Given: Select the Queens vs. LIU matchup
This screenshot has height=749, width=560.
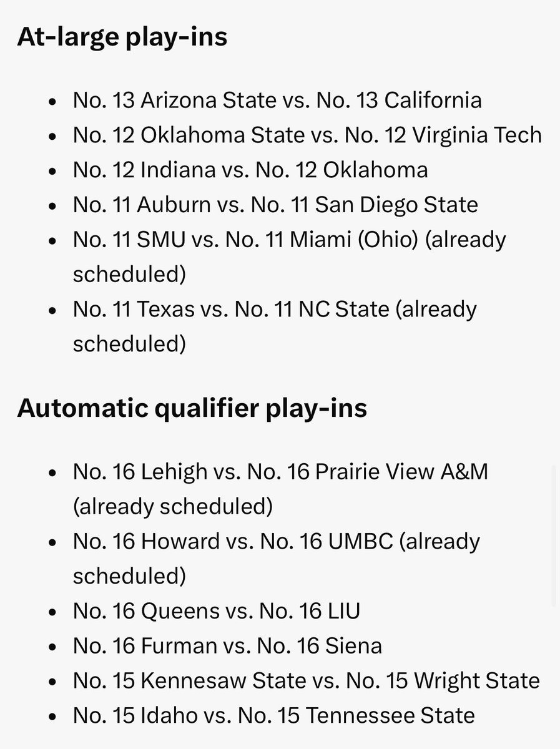Looking at the screenshot, I should pyautogui.click(x=216, y=610).
